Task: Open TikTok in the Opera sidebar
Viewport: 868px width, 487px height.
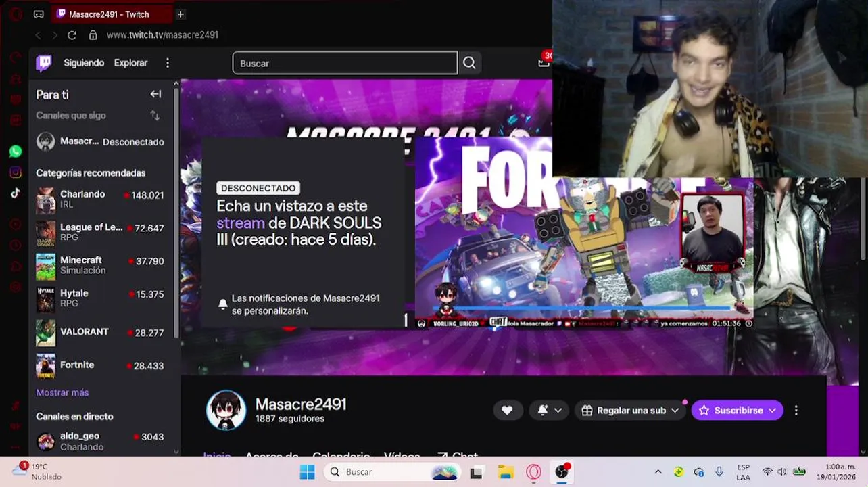Action: click(x=16, y=193)
